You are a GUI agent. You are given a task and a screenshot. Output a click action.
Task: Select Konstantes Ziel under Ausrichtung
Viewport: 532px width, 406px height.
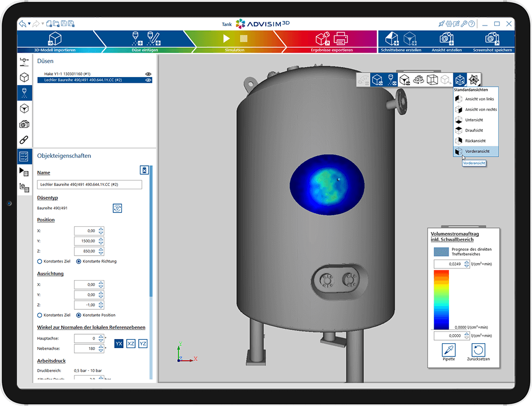pos(40,315)
